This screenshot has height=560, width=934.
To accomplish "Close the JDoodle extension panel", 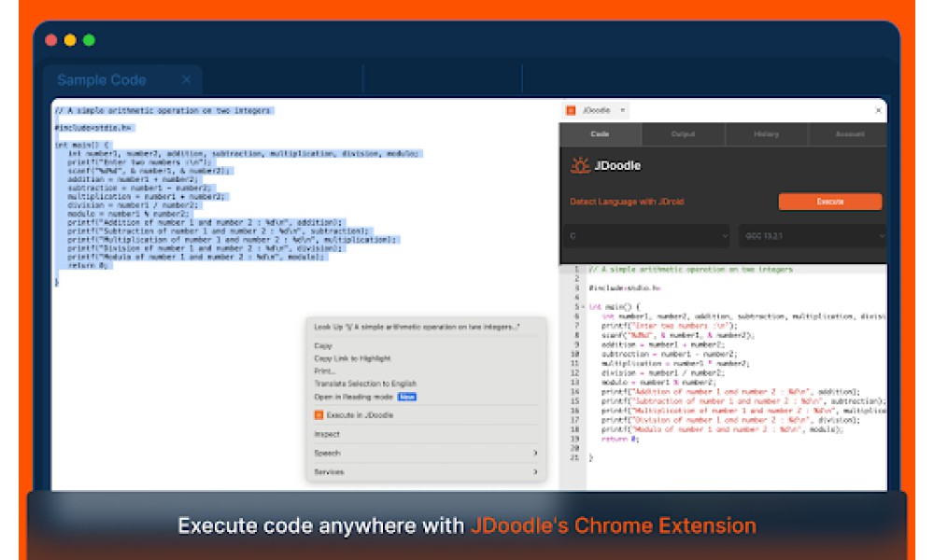I will click(878, 110).
